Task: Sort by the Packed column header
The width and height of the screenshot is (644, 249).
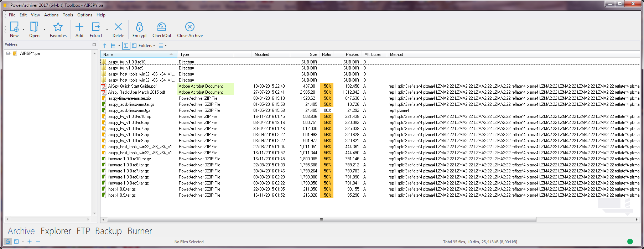Action: pos(348,55)
